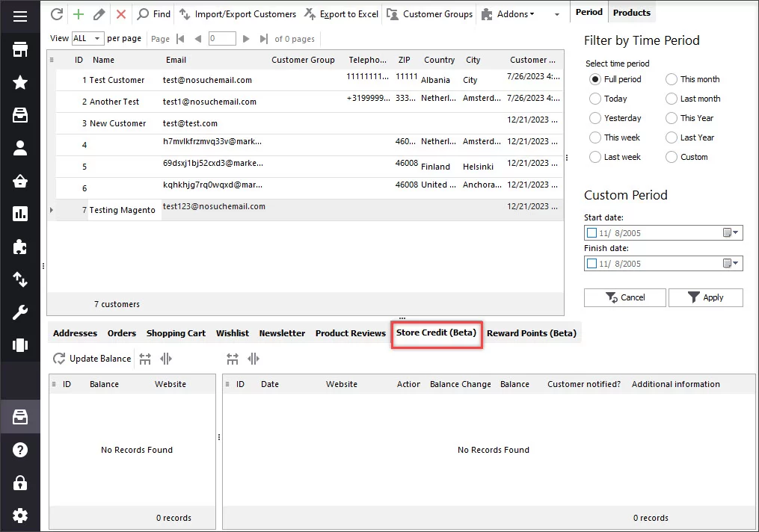Open addons puzzle icon in sidebar

[x=20, y=247]
